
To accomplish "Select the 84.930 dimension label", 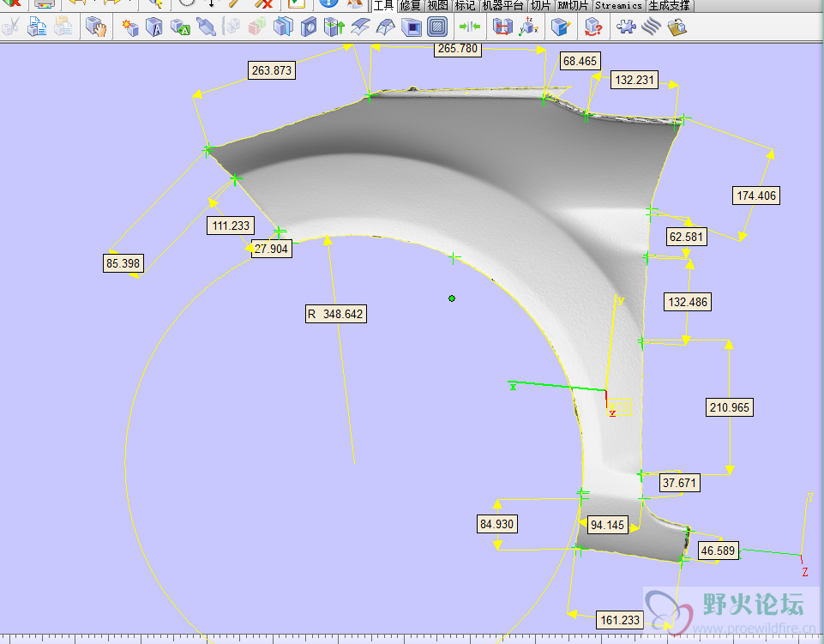I will [496, 524].
